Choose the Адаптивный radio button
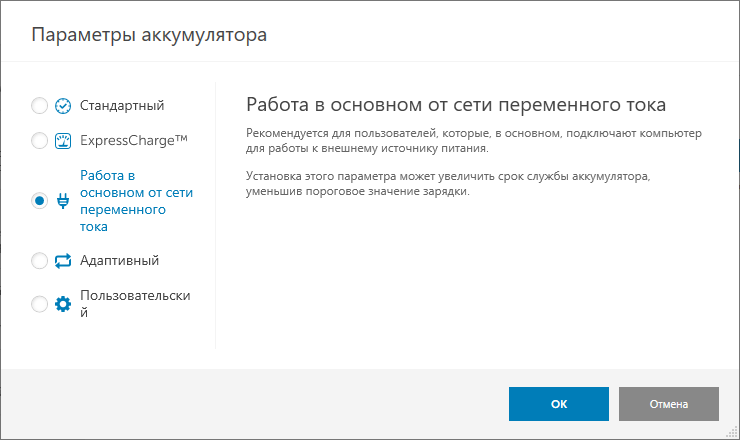 pos(40,261)
